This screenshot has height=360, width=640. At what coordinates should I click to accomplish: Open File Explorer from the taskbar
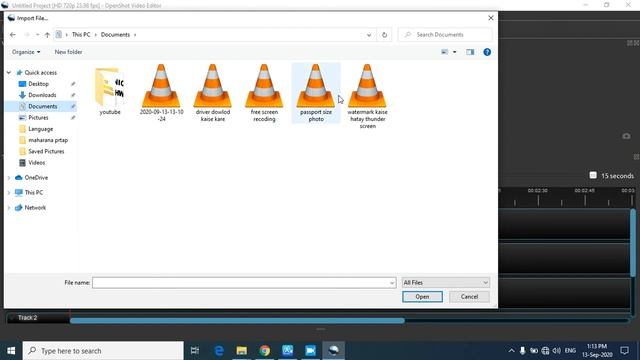242,351
